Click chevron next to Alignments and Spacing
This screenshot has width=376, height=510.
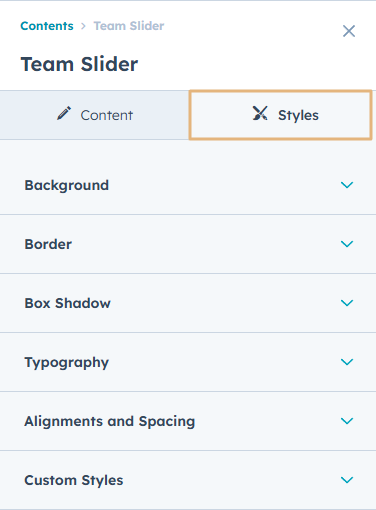pyautogui.click(x=347, y=421)
